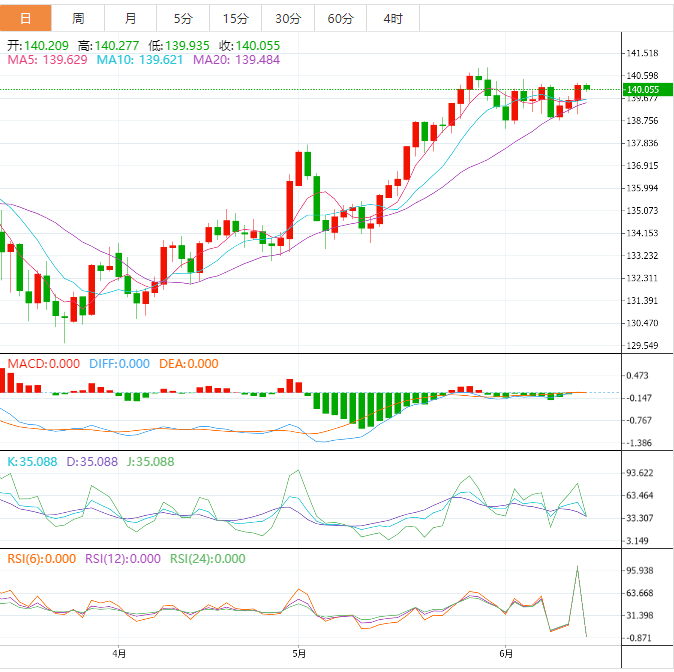This screenshot has height=672, width=674.
Task: Click the MA5 moving average label
Action: (x=47, y=60)
